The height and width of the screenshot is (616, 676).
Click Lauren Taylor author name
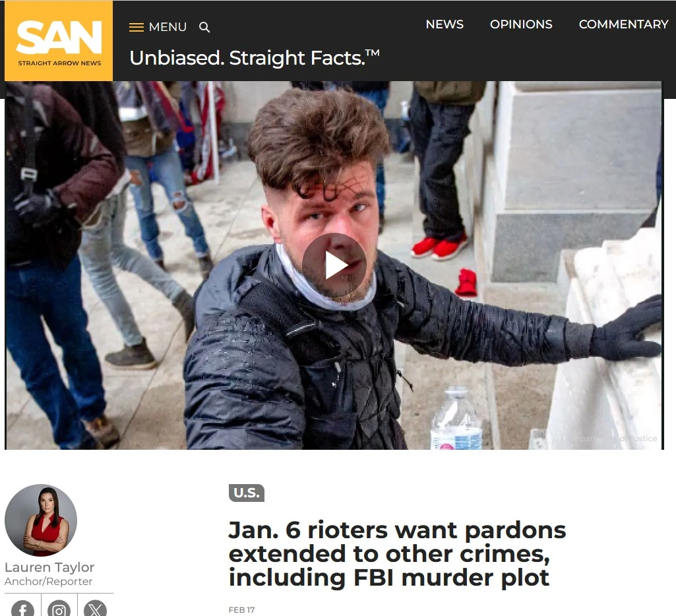click(x=49, y=567)
